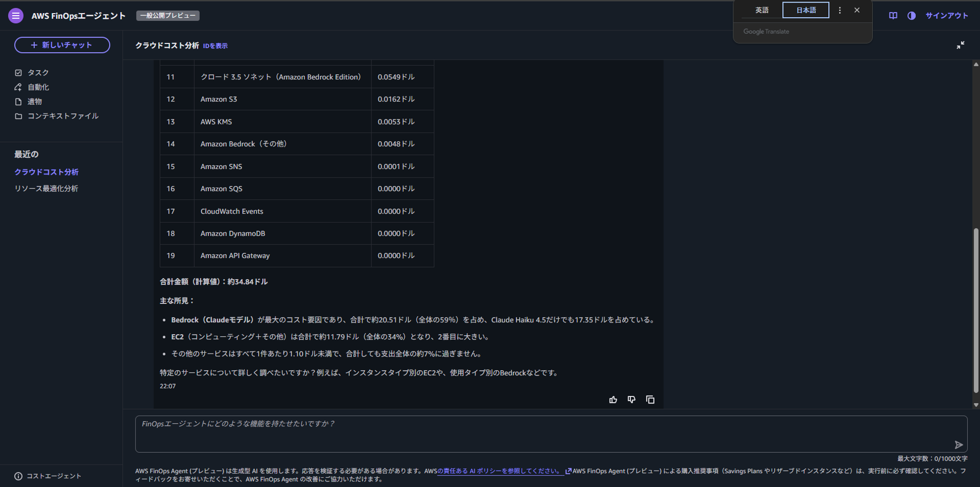The width and height of the screenshot is (980, 487).
Task: Select recent chat クラウドコスト分析
Action: click(46, 172)
